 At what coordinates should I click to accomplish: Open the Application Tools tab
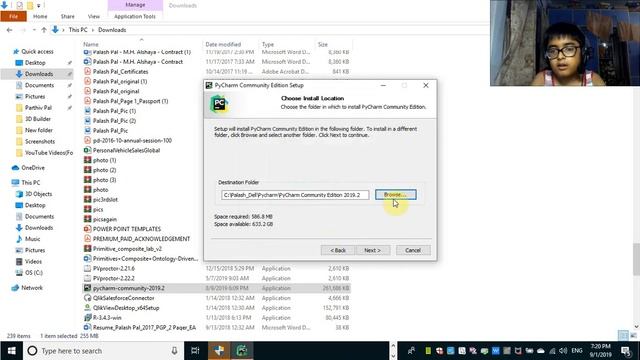click(x=135, y=16)
